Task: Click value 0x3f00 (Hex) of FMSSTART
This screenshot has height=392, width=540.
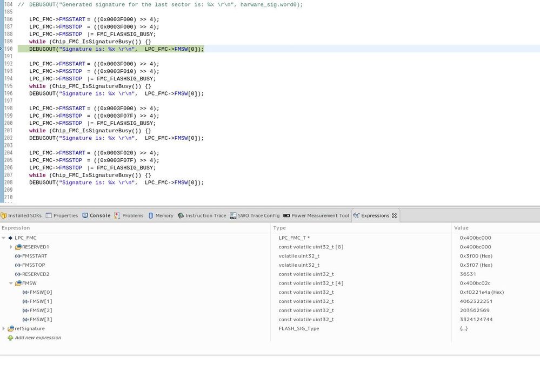Action: coord(476,256)
